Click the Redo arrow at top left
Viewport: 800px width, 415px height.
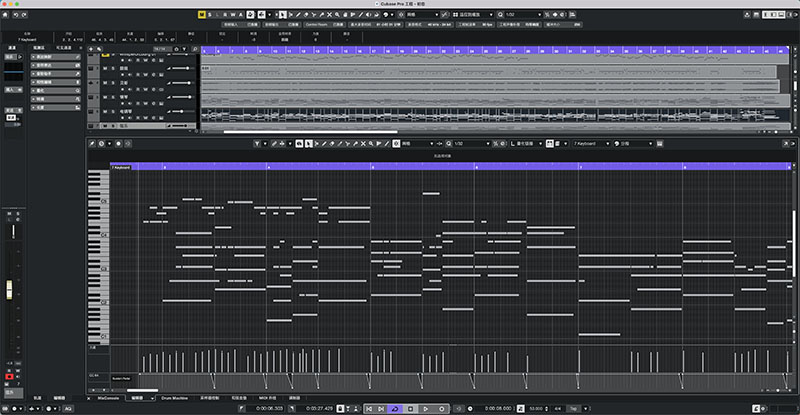coord(24,15)
